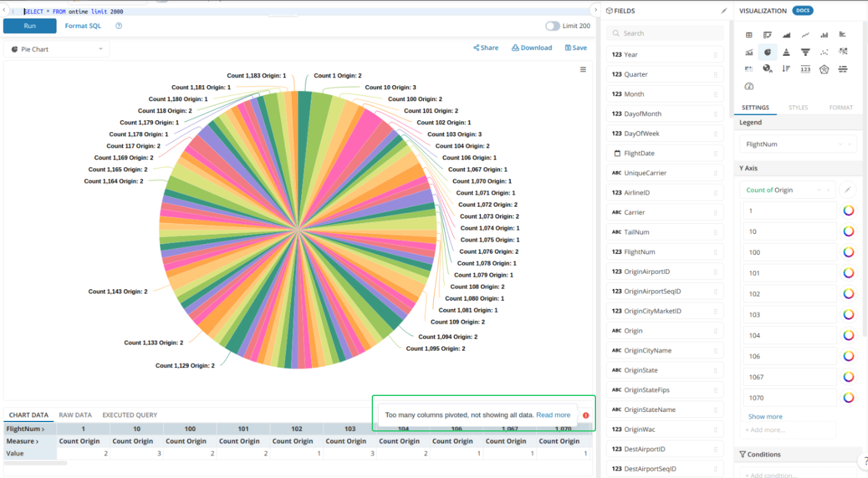Open the SETTINGS tab

click(x=756, y=107)
